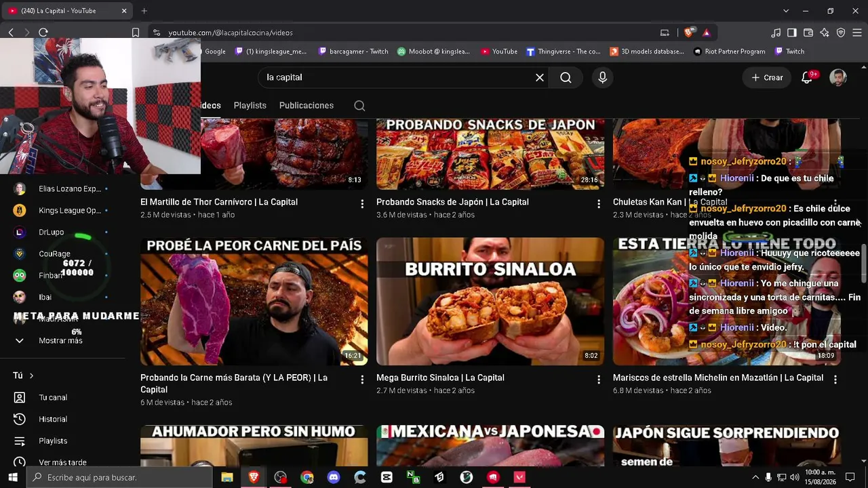Open the kingsleague bookmark
The image size is (868, 488).
tap(271, 52)
